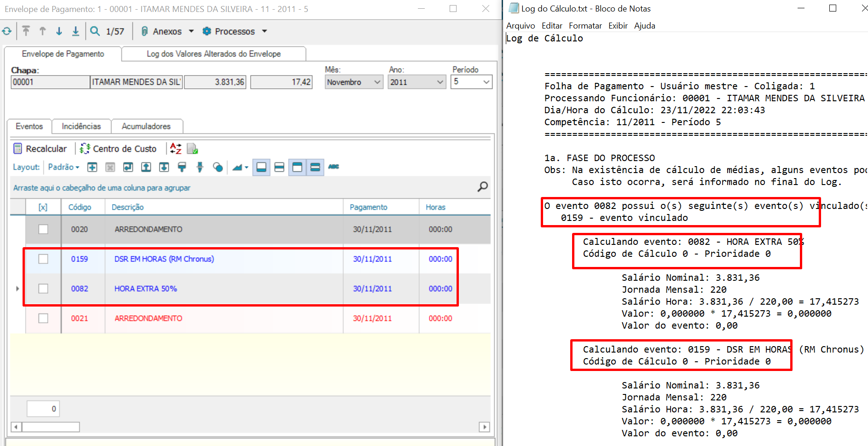Check the box for event 0020 ARREDONDAMENTO
The image size is (868, 446).
pyautogui.click(x=43, y=229)
